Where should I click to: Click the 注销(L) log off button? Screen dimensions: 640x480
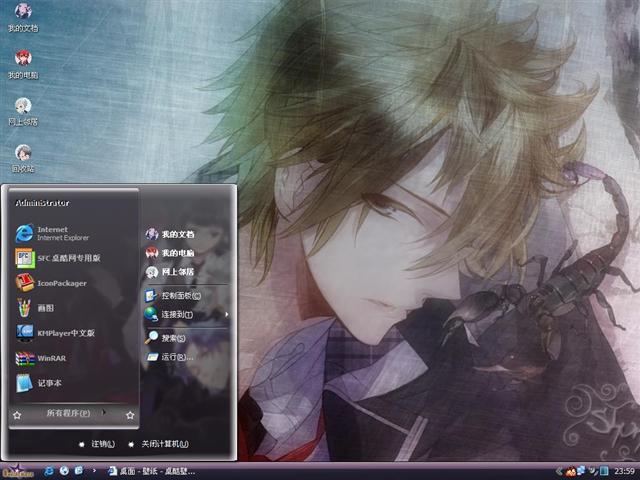click(96, 444)
